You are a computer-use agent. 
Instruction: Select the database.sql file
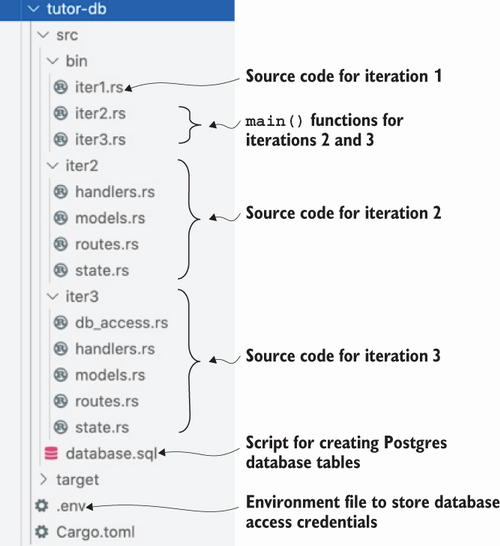point(111,453)
